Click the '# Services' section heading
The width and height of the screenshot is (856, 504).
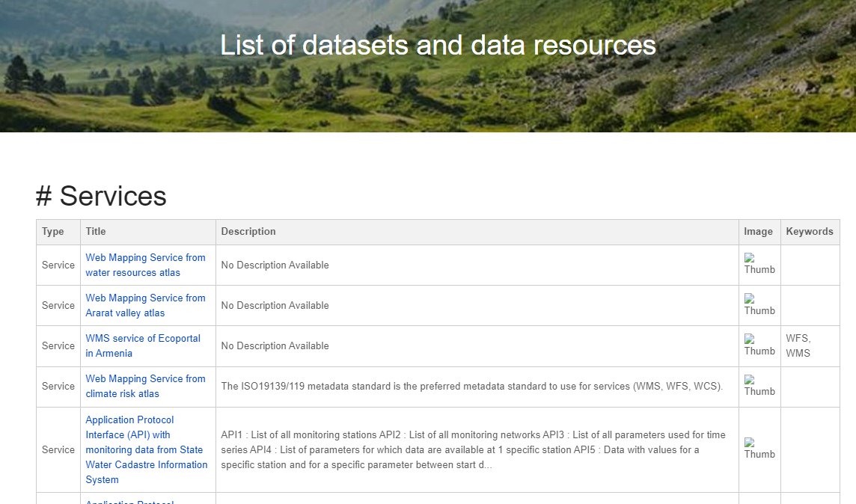pos(101,196)
